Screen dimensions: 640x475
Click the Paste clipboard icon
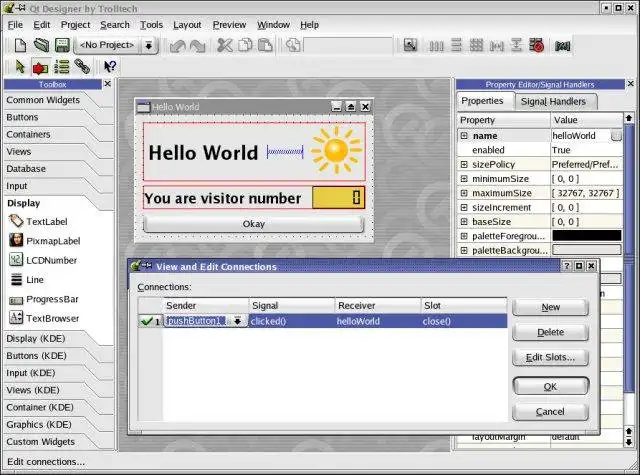(x=265, y=45)
